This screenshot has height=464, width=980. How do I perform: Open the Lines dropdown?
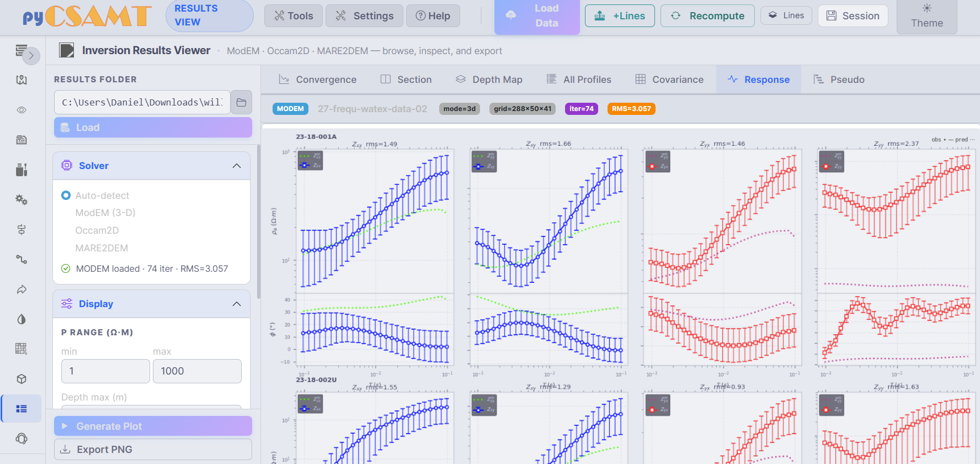tap(786, 15)
